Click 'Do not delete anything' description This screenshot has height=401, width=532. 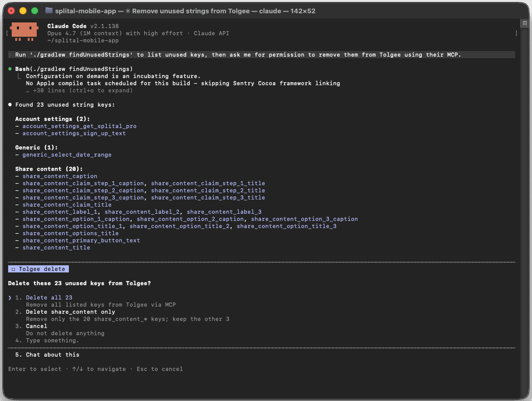click(65, 333)
